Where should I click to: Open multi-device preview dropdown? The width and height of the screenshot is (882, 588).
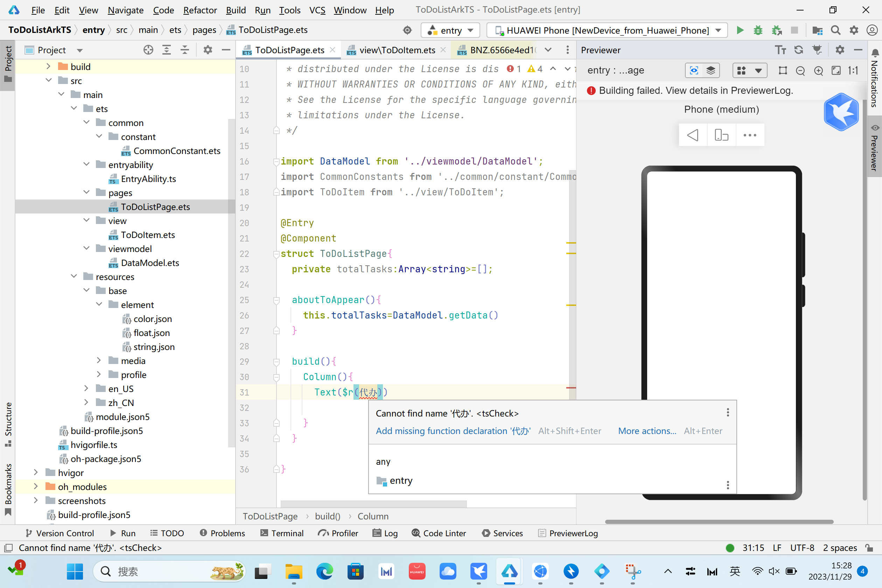click(x=750, y=70)
